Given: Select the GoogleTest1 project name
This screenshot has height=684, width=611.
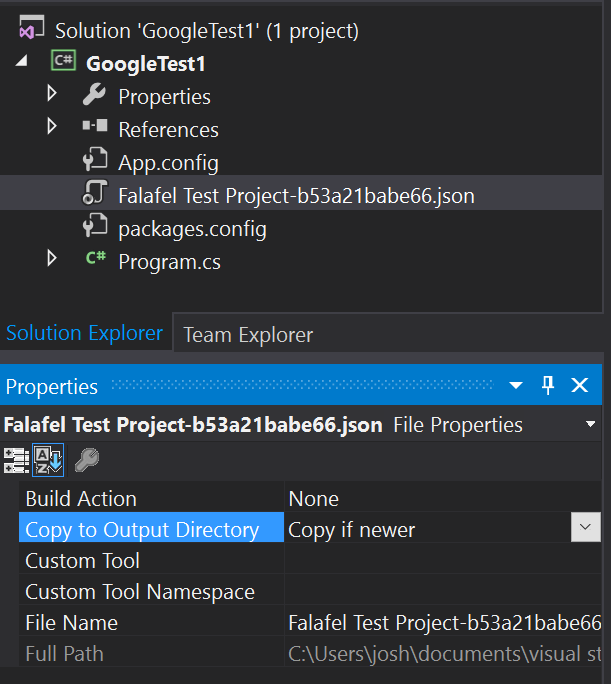Looking at the screenshot, I should (146, 64).
